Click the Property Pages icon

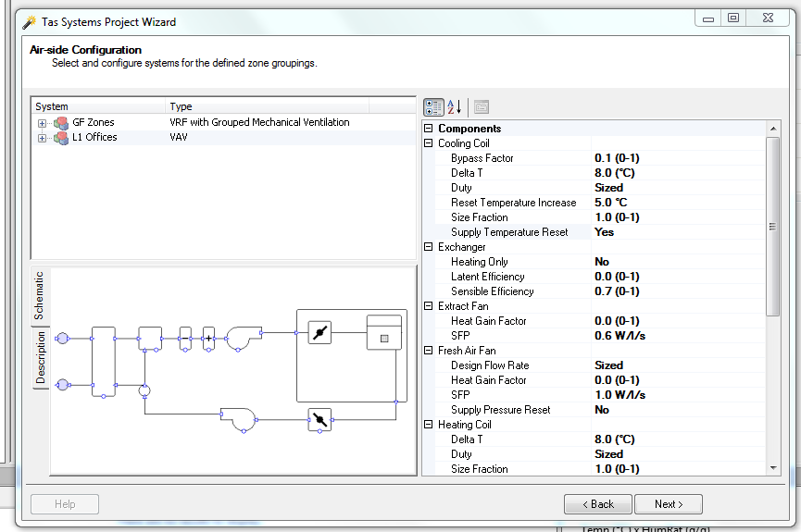482,107
